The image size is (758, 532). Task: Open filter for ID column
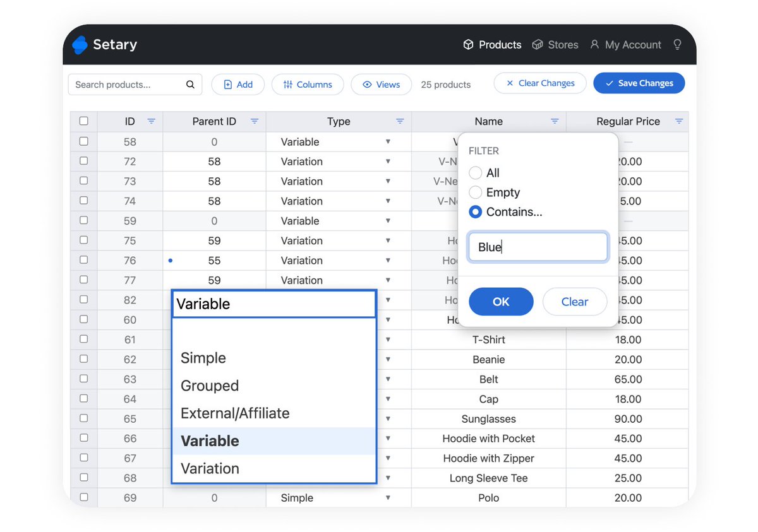pyautogui.click(x=151, y=121)
